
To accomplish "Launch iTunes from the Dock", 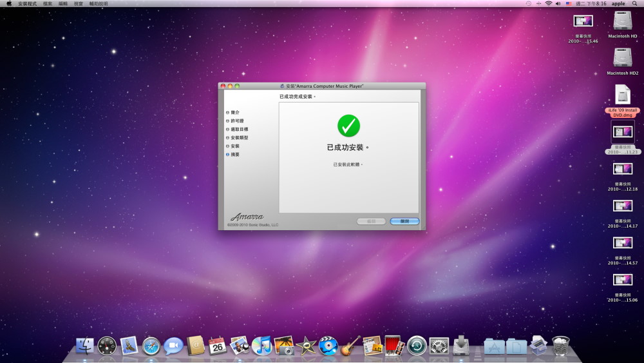I will click(262, 346).
